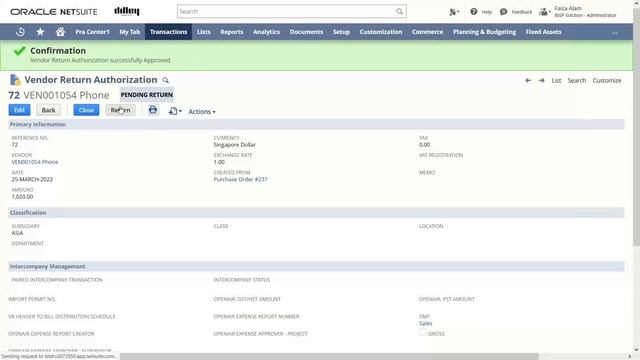Open the Analytics menu
Image resolution: width=640 pixels, height=360 pixels.
click(267, 32)
